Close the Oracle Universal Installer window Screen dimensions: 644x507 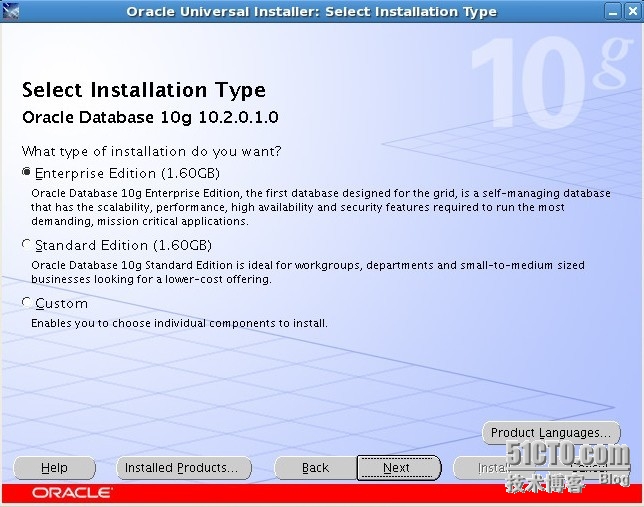632,12
